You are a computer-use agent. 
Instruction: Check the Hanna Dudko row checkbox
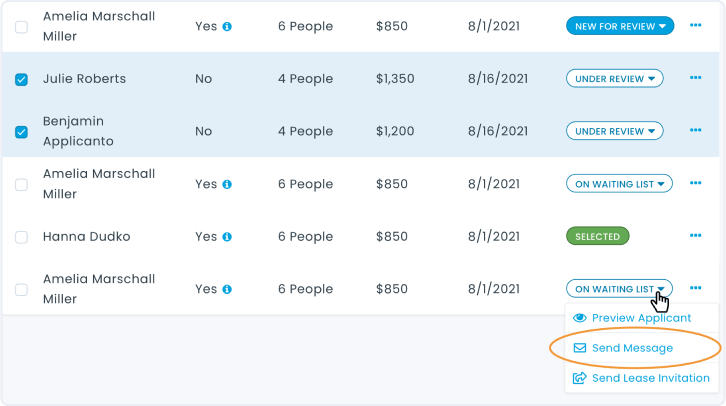21,237
